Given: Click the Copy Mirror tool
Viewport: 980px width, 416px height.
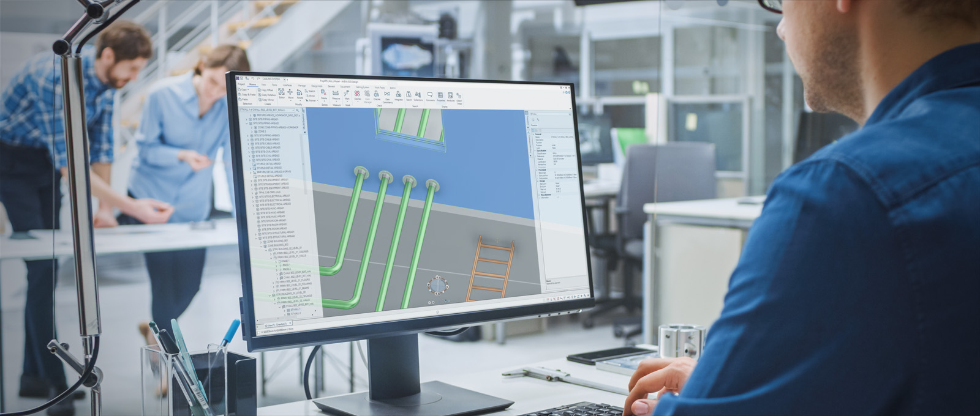Looking at the screenshot, I should pos(266,100).
